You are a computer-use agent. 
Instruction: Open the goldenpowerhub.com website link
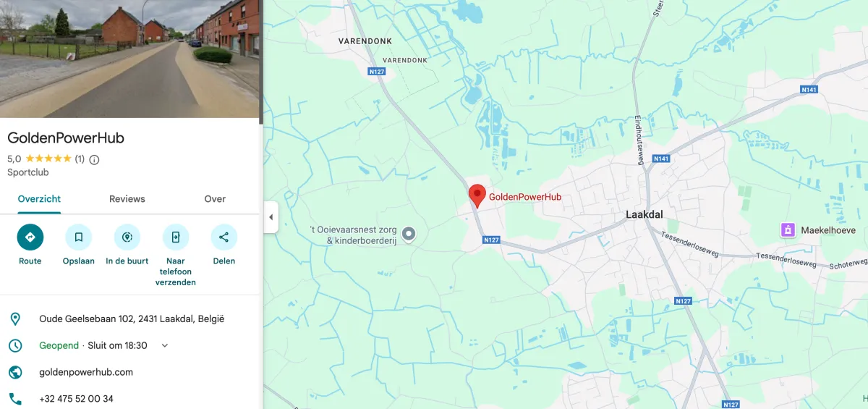pos(86,372)
